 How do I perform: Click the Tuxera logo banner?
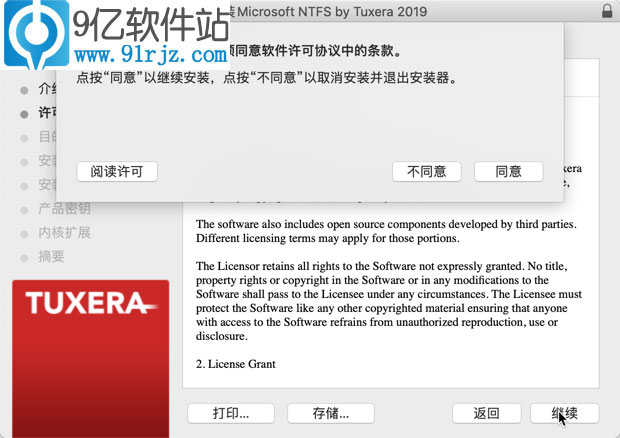coord(91,359)
